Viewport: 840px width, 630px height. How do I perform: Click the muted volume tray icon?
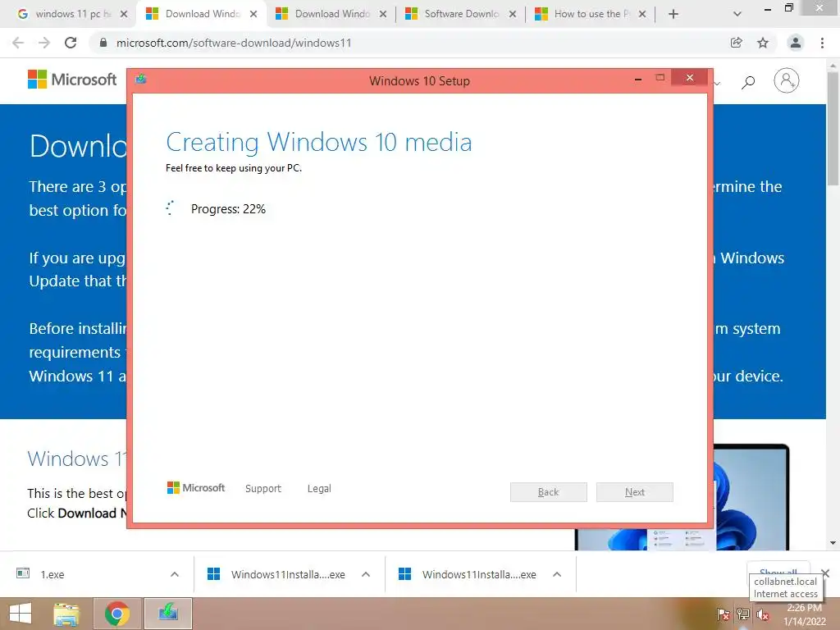coord(764,614)
